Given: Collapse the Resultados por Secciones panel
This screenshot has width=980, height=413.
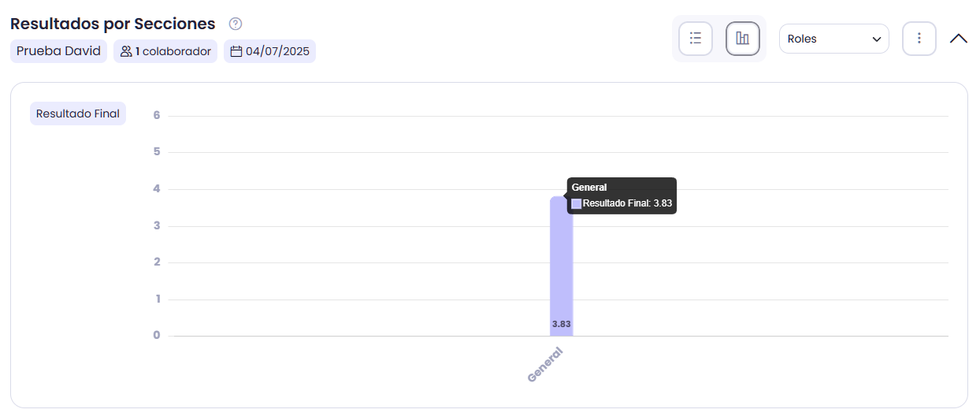Looking at the screenshot, I should coord(959,39).
